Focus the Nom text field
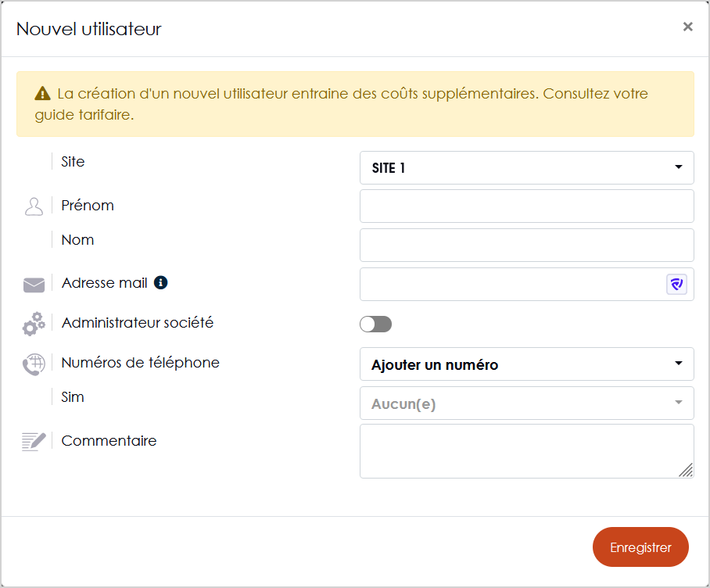Screen dimensions: 710x588 [526, 245]
